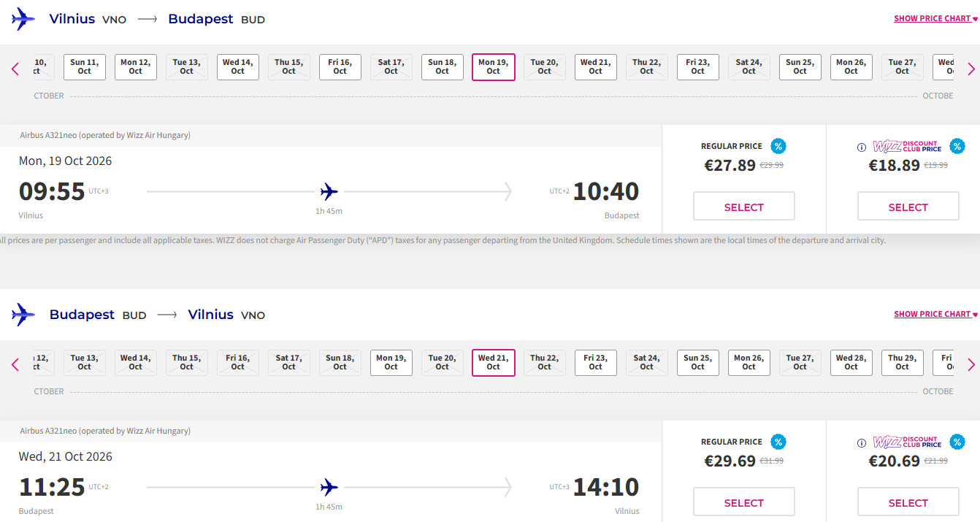
Task: Select return Discount Club €20.69 fare
Action: [x=908, y=502]
